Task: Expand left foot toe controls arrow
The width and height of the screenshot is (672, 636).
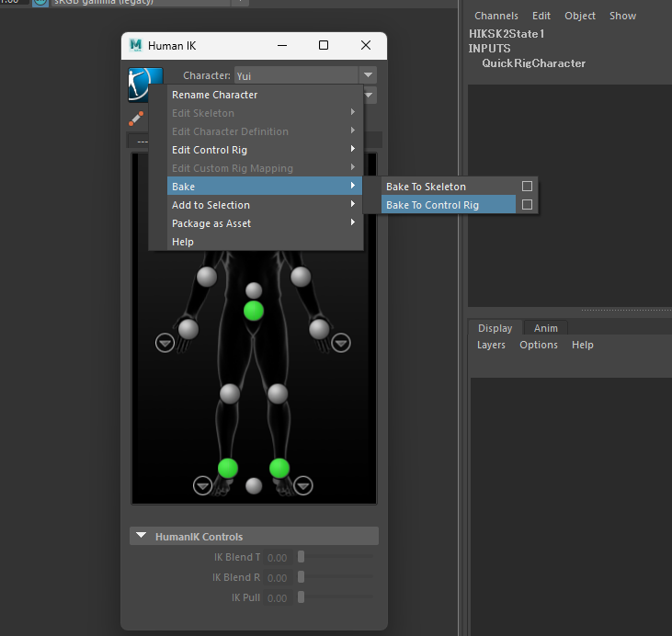Action: tap(303, 485)
